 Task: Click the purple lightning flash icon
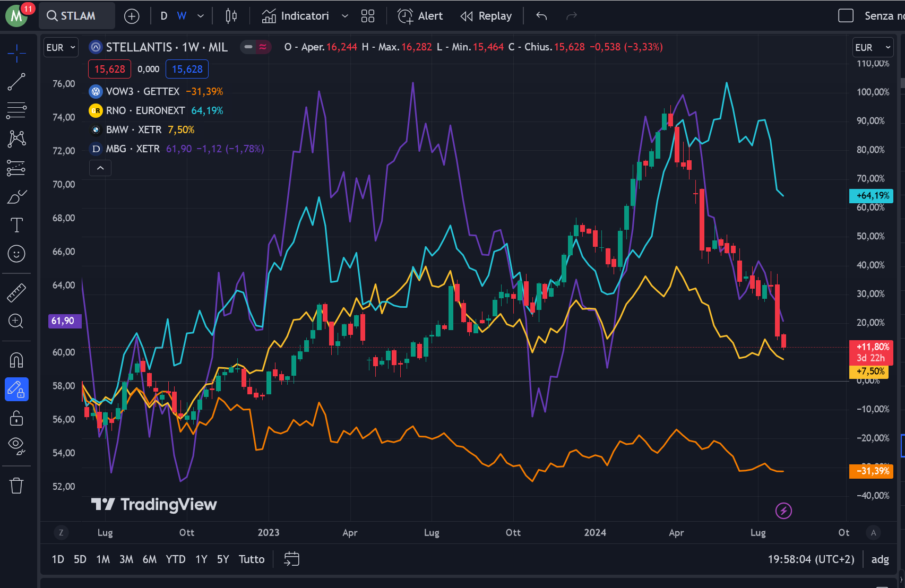click(784, 511)
